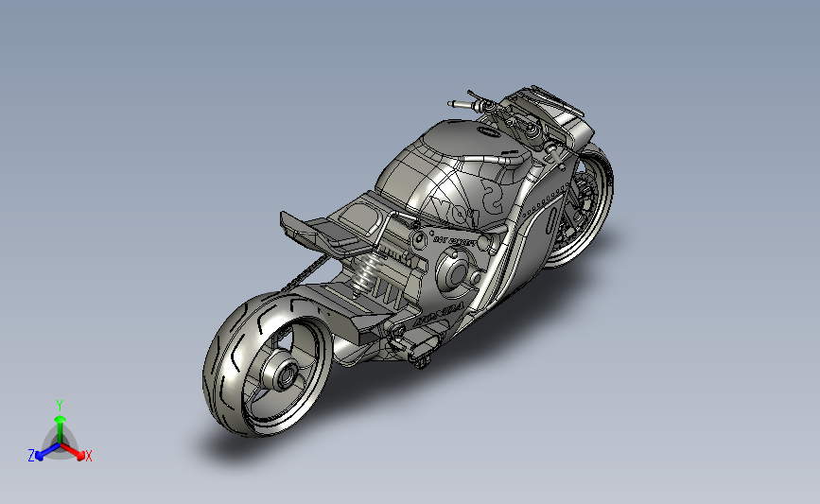Select the rear suspension coil spring
820x504 pixels.
[x=367, y=272]
